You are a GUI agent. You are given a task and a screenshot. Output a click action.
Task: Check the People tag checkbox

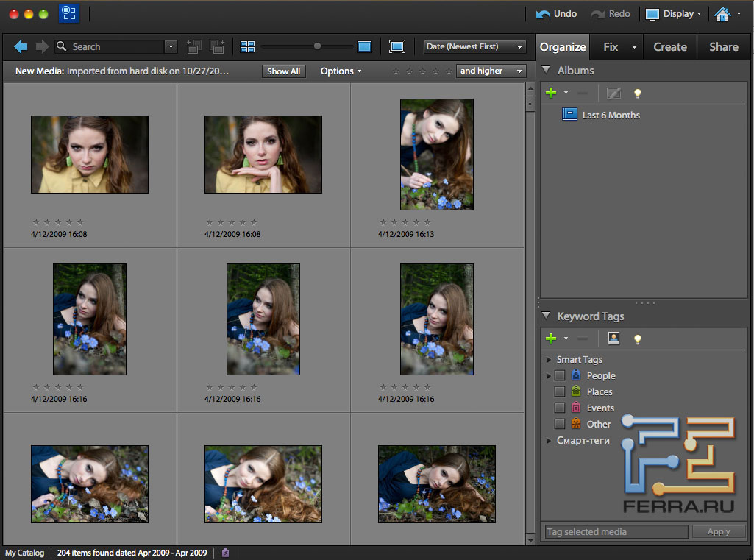[x=560, y=376]
